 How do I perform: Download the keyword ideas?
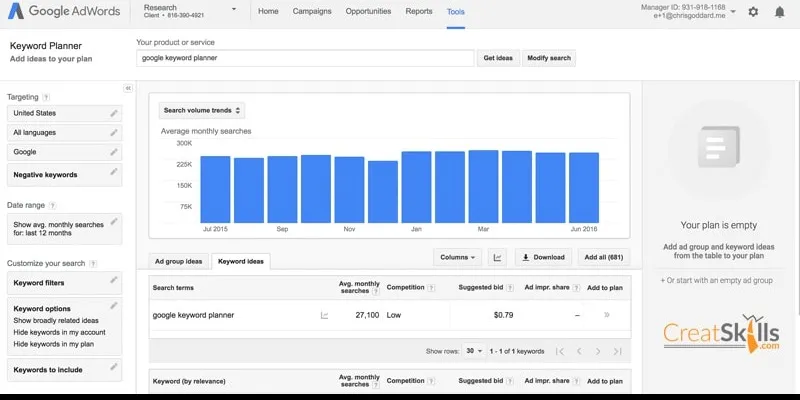point(543,258)
